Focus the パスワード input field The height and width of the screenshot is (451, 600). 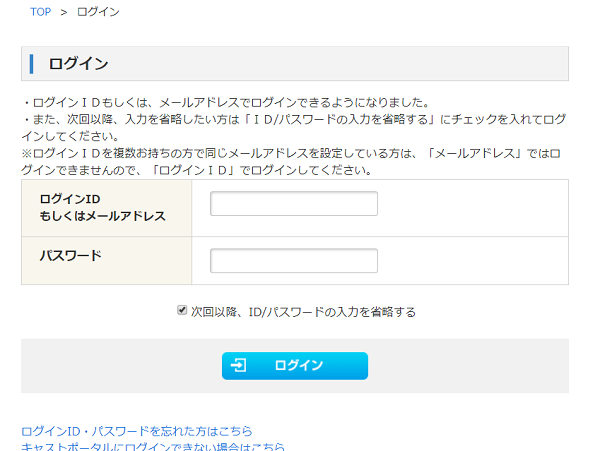click(294, 261)
